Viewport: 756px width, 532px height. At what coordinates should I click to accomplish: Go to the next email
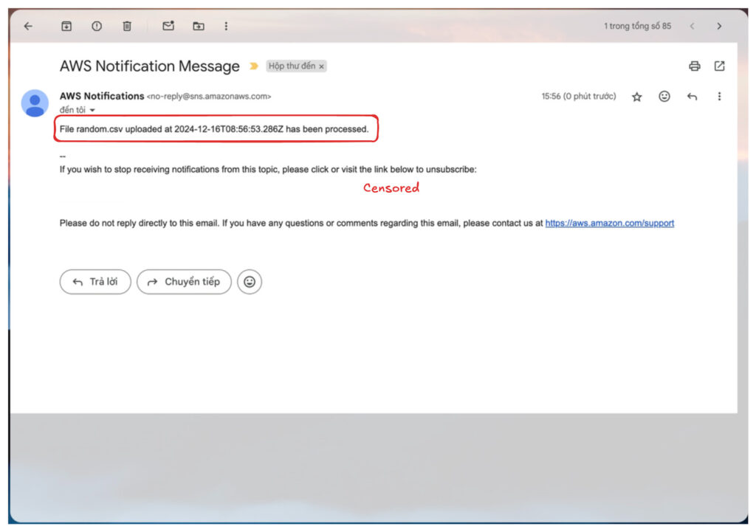point(719,26)
